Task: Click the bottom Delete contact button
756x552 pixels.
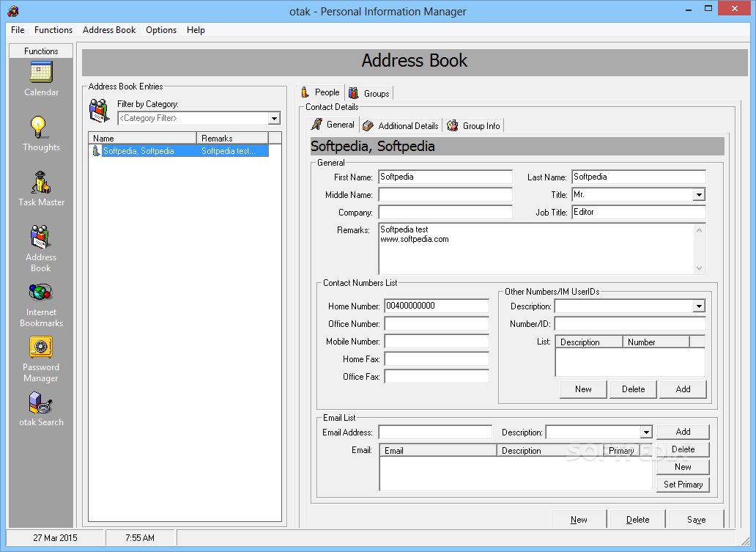Action: (x=637, y=519)
